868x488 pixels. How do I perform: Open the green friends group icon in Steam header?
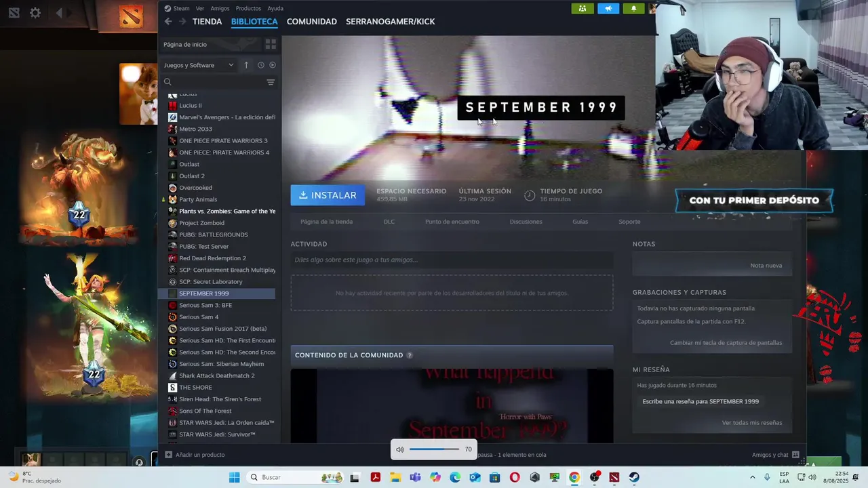pyautogui.click(x=582, y=8)
